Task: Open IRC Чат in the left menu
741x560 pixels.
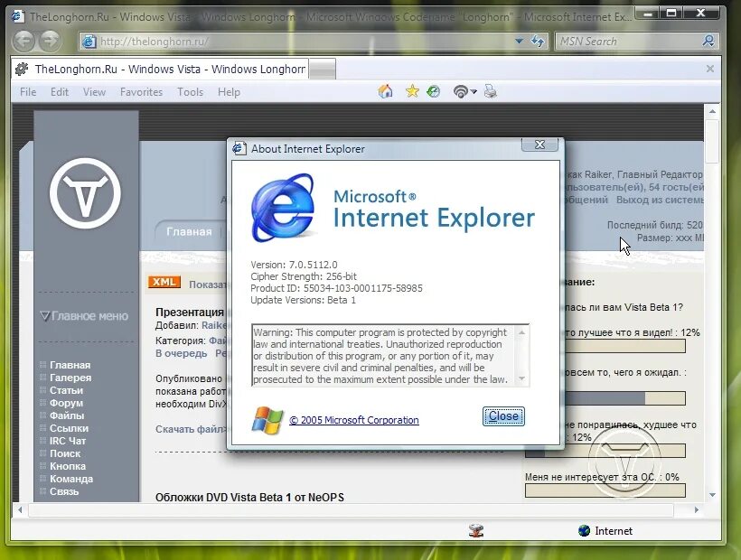Action: (68, 441)
